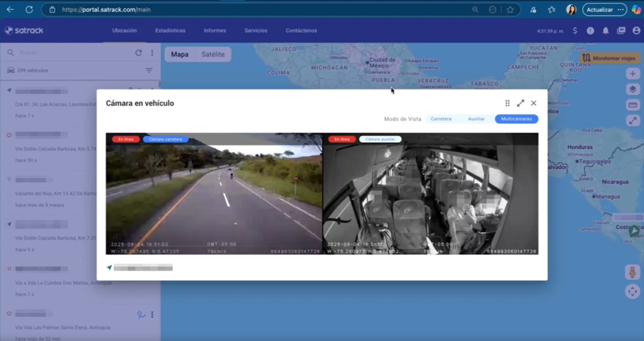Open the messages screen icon in header

[621, 30]
